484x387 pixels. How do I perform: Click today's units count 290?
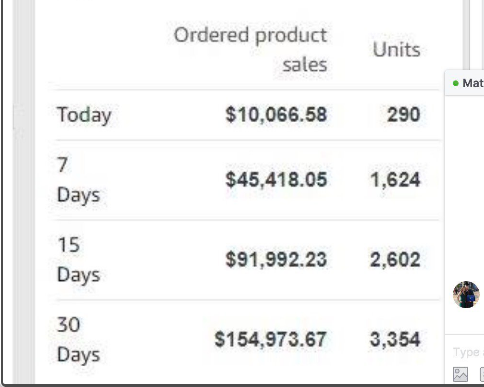click(x=404, y=115)
